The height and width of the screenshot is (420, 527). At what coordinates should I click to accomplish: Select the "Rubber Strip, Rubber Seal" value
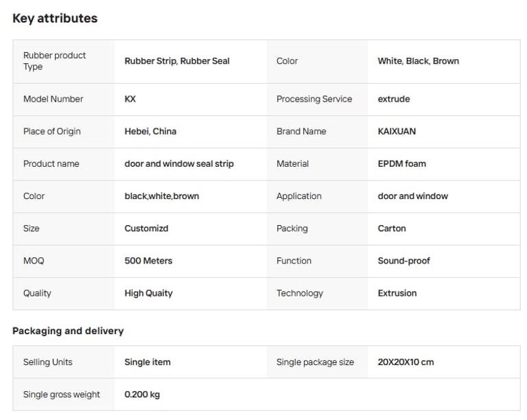(x=177, y=61)
